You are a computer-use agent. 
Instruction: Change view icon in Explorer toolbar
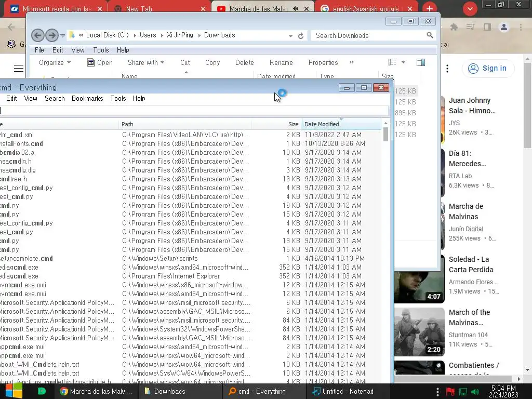coord(392,62)
